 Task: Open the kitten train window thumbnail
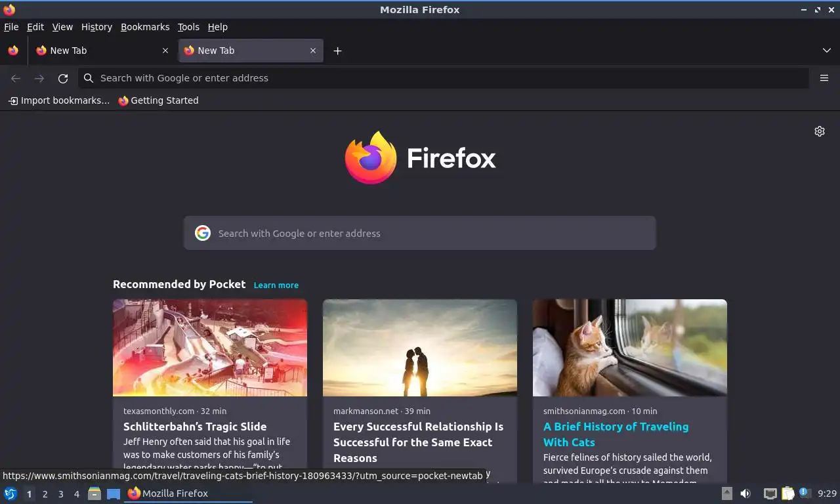[630, 348]
